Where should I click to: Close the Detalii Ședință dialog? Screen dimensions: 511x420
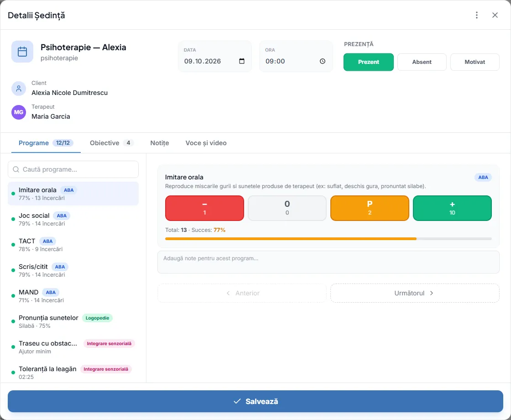coord(495,15)
